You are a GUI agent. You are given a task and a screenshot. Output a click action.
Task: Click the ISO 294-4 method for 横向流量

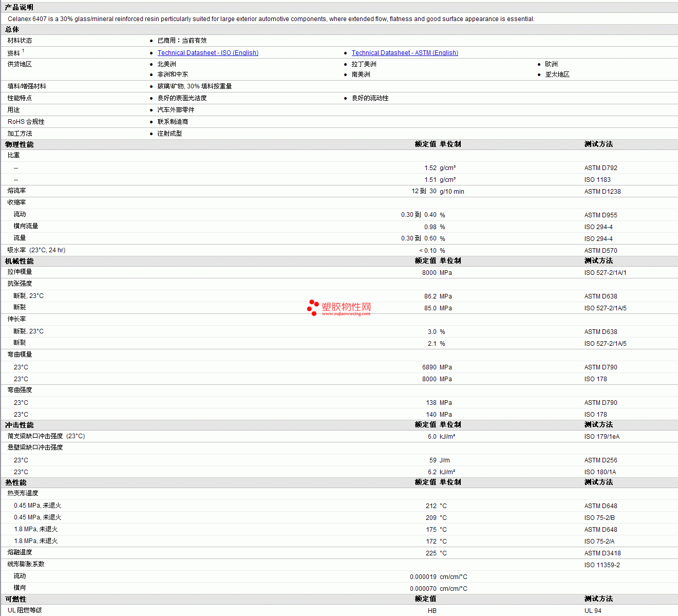[598, 227]
